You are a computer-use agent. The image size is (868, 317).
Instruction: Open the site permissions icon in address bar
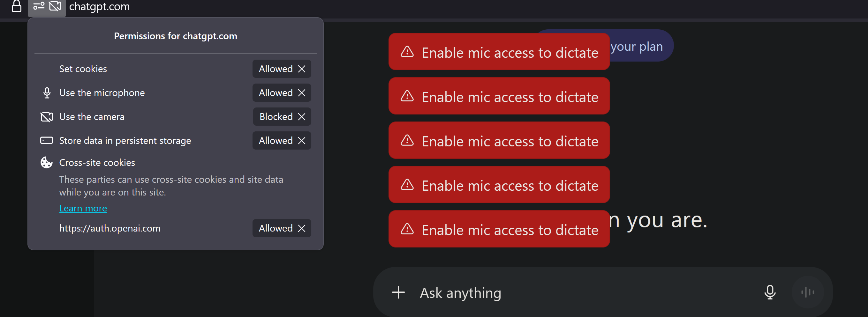pos(39,6)
